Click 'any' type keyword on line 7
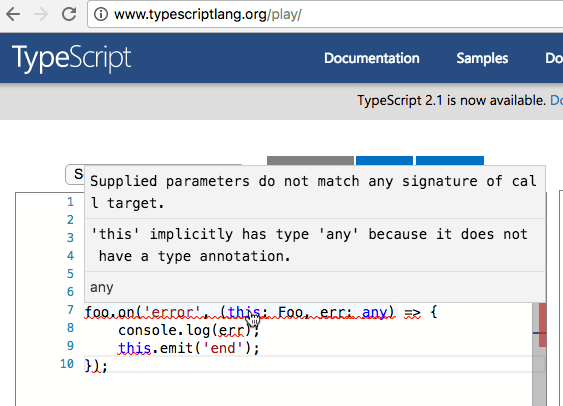The width and height of the screenshot is (563, 406). point(374,312)
